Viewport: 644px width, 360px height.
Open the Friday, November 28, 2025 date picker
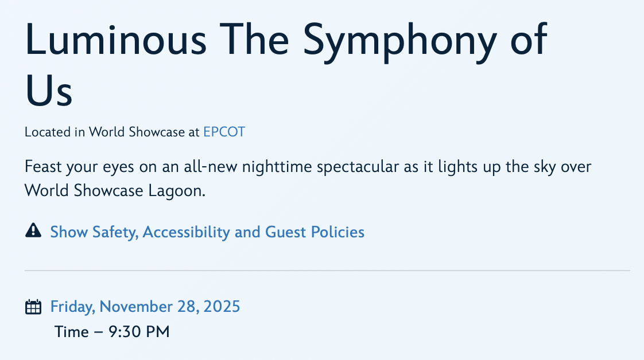click(x=145, y=307)
